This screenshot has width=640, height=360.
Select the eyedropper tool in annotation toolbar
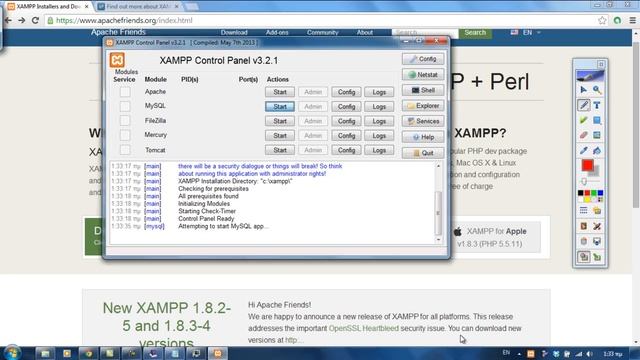pyautogui.click(x=584, y=151)
